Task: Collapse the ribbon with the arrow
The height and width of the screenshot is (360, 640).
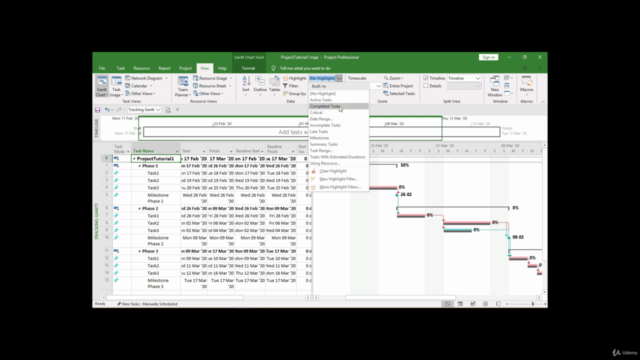Action: [x=543, y=102]
